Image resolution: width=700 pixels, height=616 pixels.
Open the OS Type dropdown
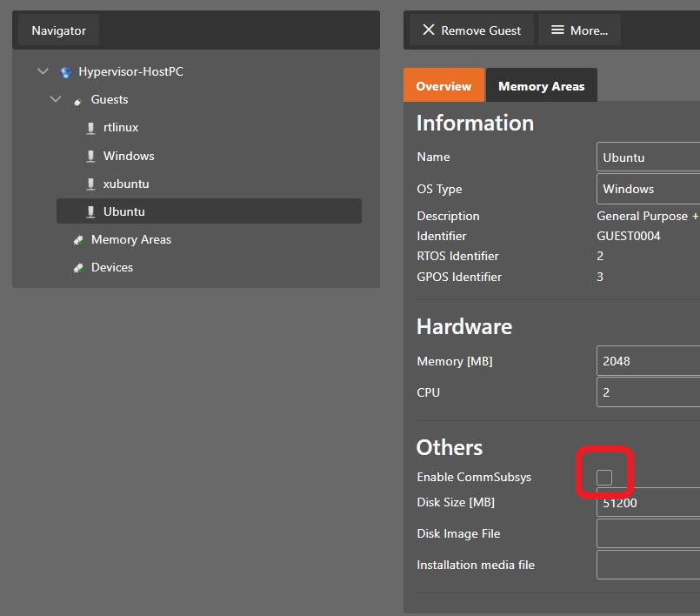point(648,189)
